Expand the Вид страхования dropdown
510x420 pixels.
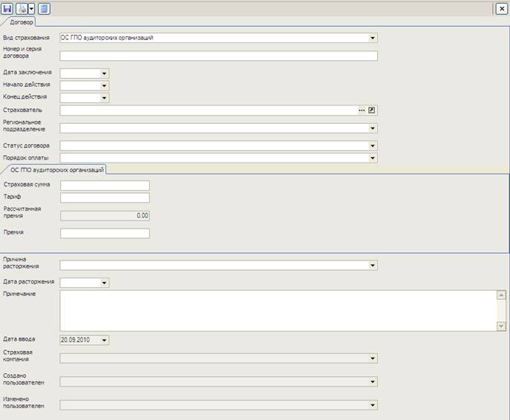373,38
